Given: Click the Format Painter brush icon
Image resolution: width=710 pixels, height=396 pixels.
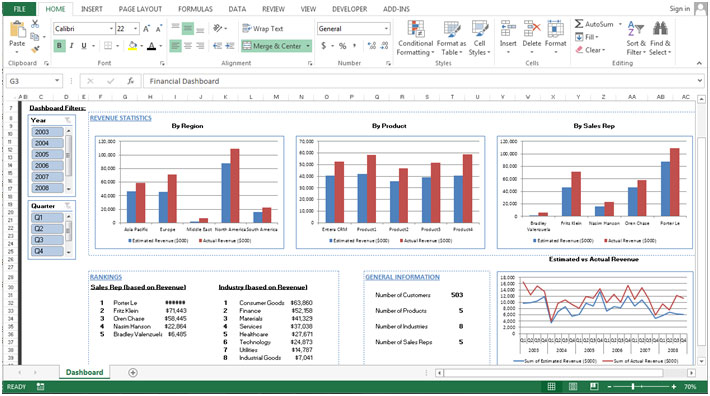Looking at the screenshot, I should pos(35,49).
